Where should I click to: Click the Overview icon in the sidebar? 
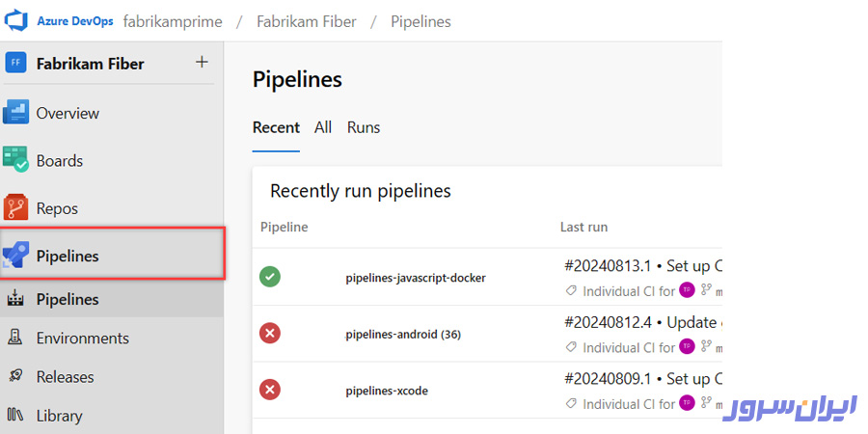click(x=15, y=113)
